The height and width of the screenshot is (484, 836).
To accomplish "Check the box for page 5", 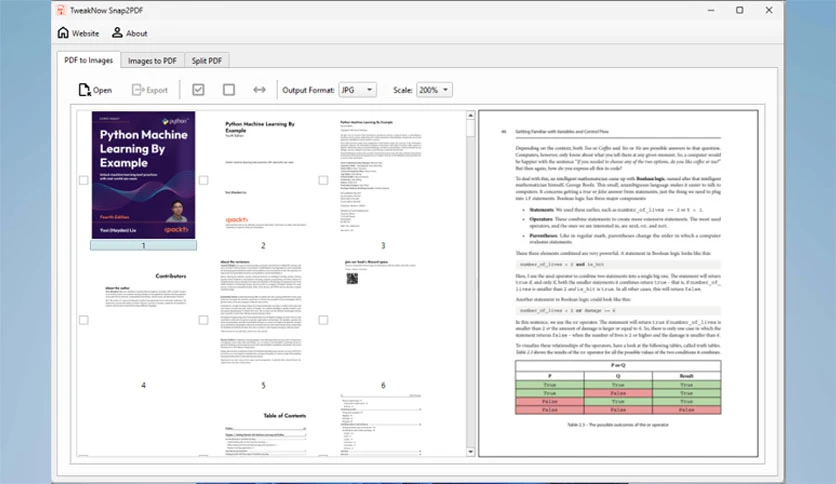I will (204, 320).
